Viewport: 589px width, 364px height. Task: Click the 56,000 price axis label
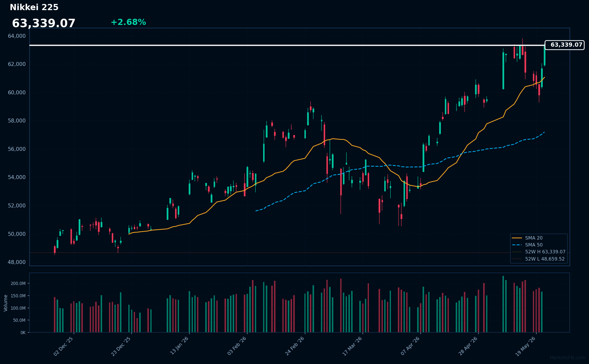tap(17, 149)
